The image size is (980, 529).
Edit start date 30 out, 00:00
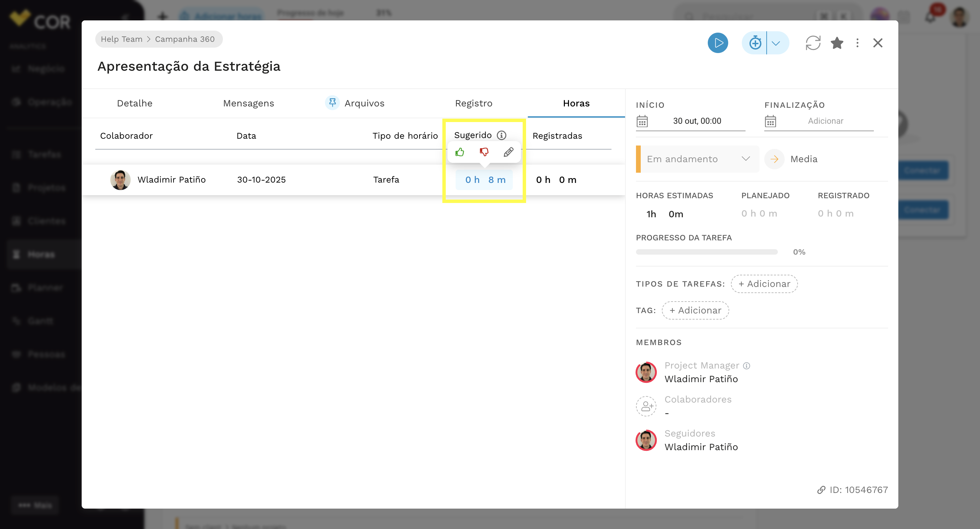[697, 121]
